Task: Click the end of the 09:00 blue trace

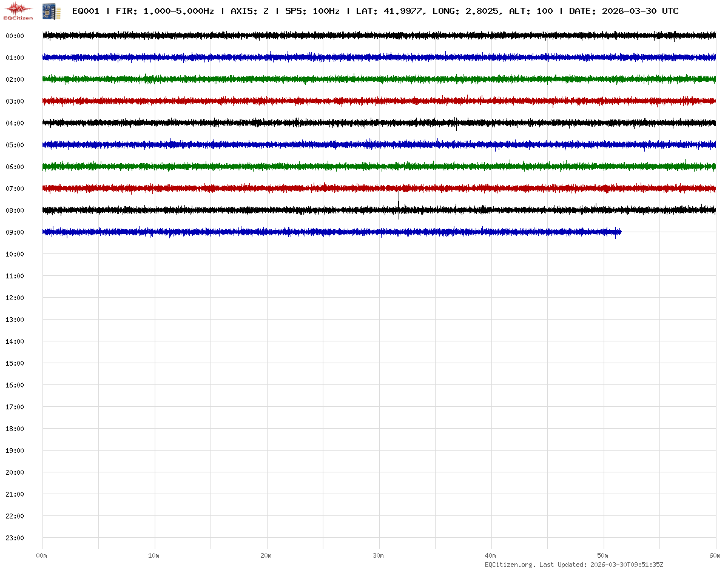Action: point(619,232)
